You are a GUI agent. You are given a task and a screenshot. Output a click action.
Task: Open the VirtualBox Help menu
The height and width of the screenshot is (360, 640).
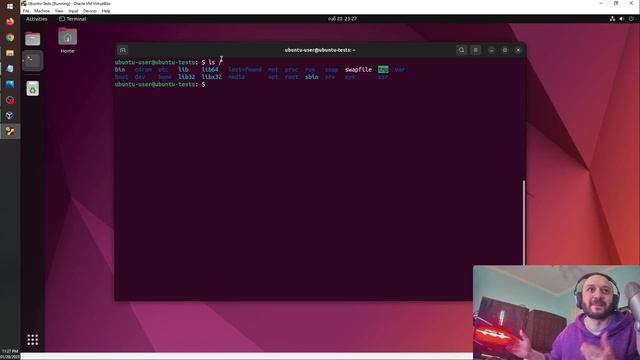pos(106,11)
